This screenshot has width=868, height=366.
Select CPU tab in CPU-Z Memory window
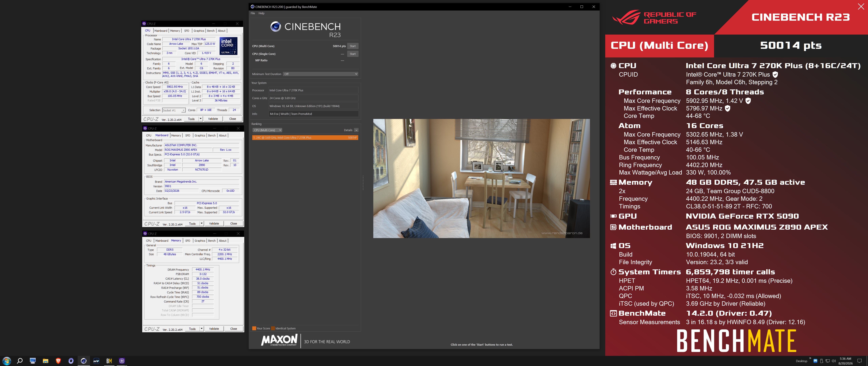point(149,241)
